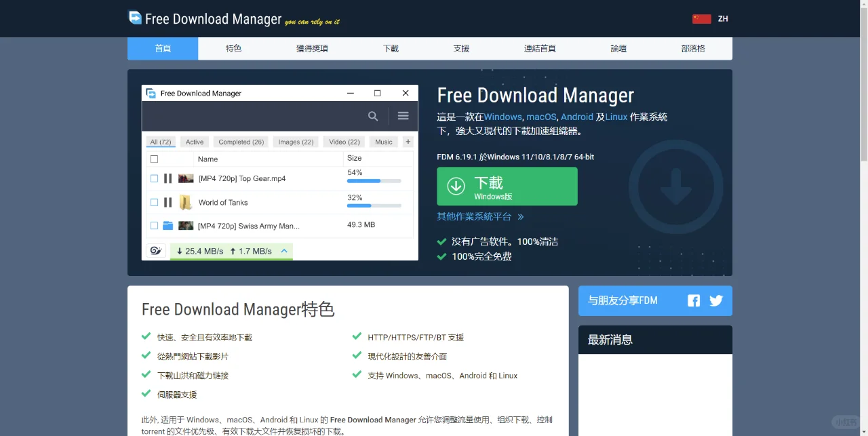Select the All (72) filter tab
868x436 pixels.
161,142
